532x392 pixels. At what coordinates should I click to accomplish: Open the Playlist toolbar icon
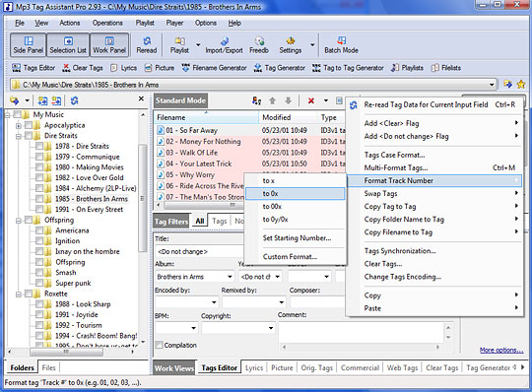click(x=179, y=44)
